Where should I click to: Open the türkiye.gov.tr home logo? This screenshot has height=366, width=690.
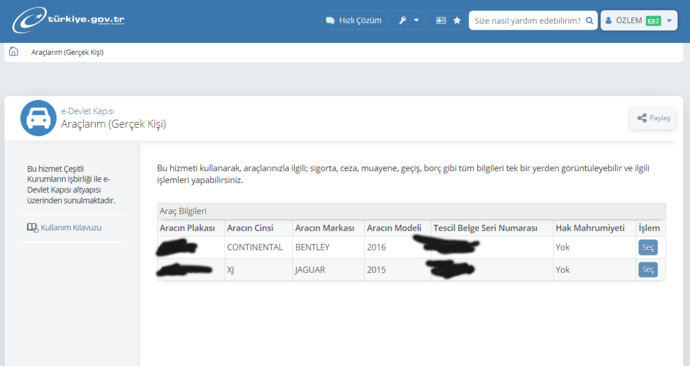coord(69,20)
